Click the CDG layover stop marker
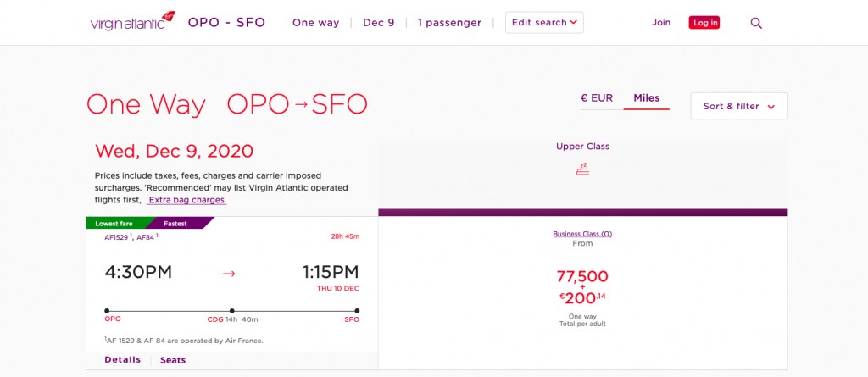Image resolution: width=868 pixels, height=377 pixels. coord(231,311)
